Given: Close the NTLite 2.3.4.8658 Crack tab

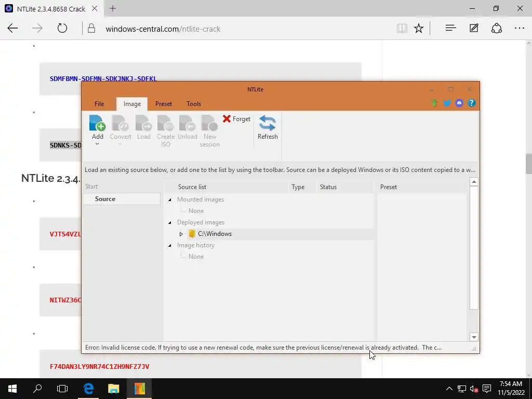Looking at the screenshot, I should point(95,8).
